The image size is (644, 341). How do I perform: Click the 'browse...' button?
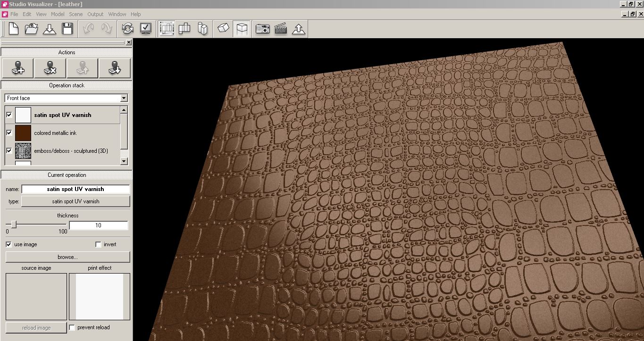67,257
